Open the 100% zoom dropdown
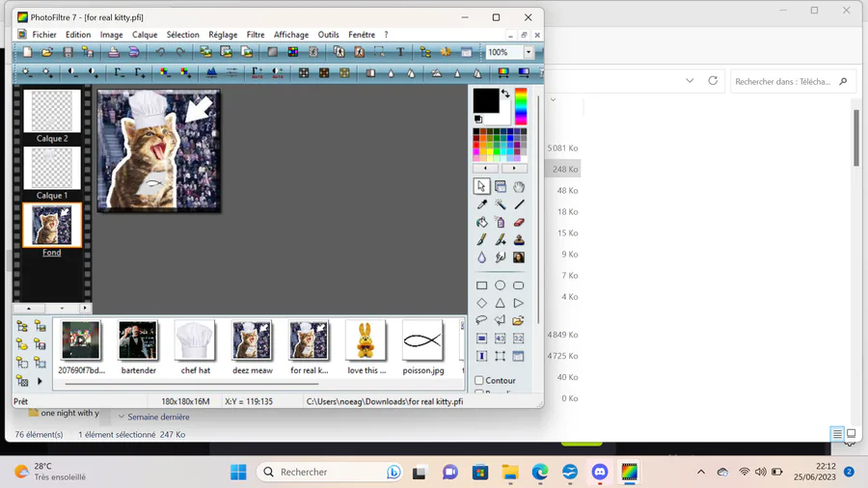 (x=529, y=52)
